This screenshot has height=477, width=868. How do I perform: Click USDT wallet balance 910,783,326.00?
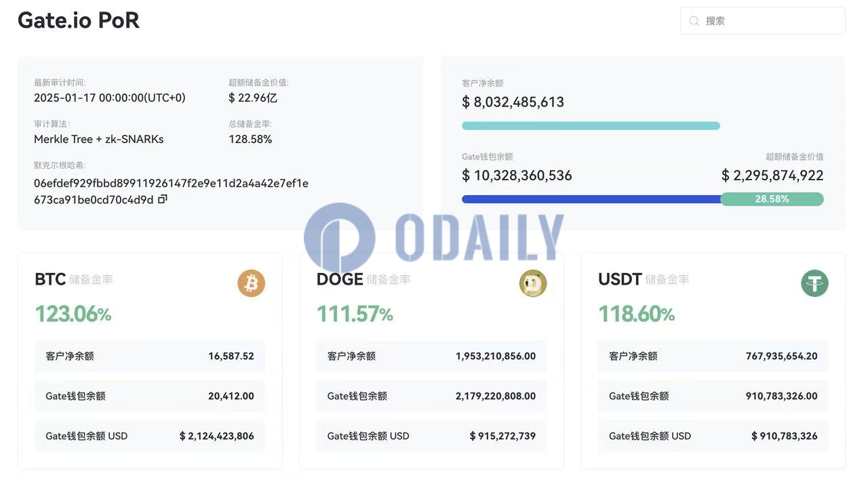pos(782,396)
